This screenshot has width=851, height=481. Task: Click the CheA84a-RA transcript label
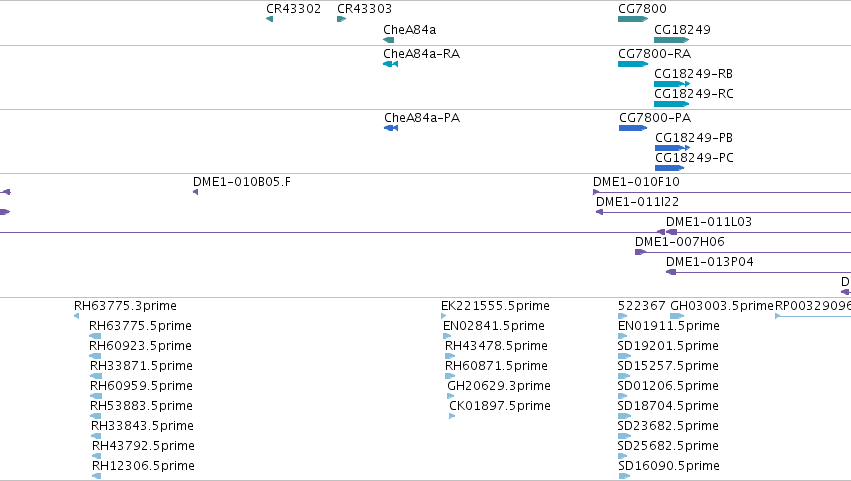pos(421,54)
